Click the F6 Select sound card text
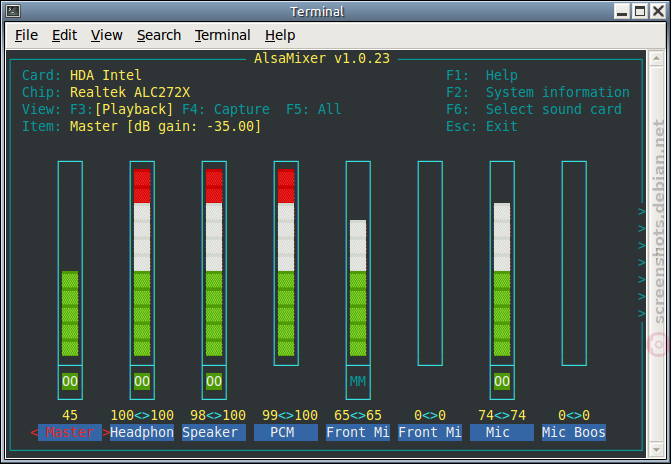Viewport: 671px width, 464px height. [x=534, y=110]
